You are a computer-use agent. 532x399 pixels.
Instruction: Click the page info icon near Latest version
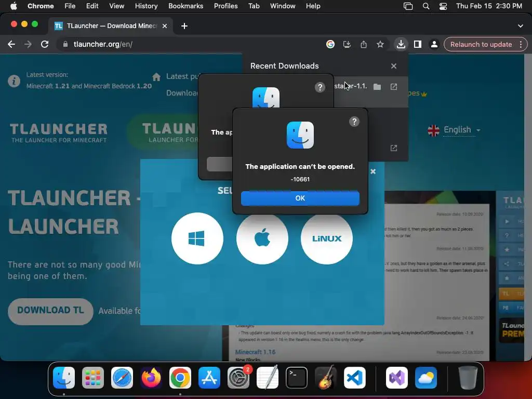coord(14,81)
